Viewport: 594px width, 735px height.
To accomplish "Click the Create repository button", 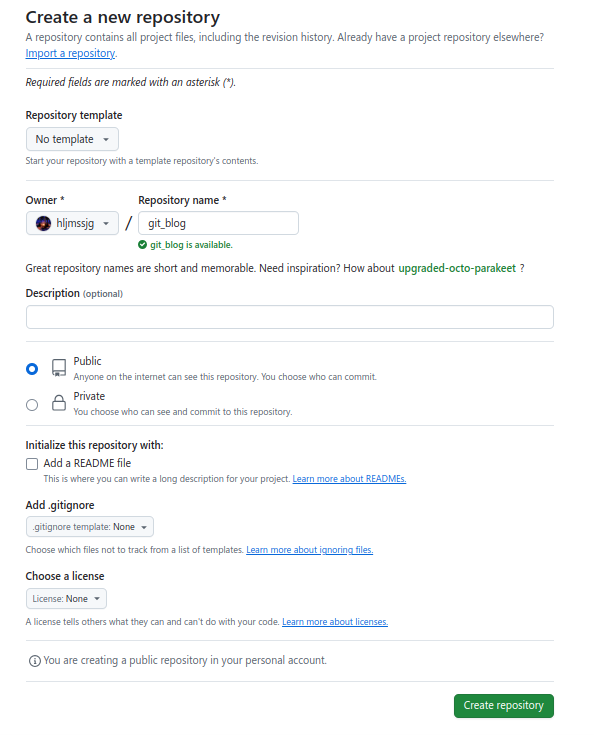I will (504, 705).
